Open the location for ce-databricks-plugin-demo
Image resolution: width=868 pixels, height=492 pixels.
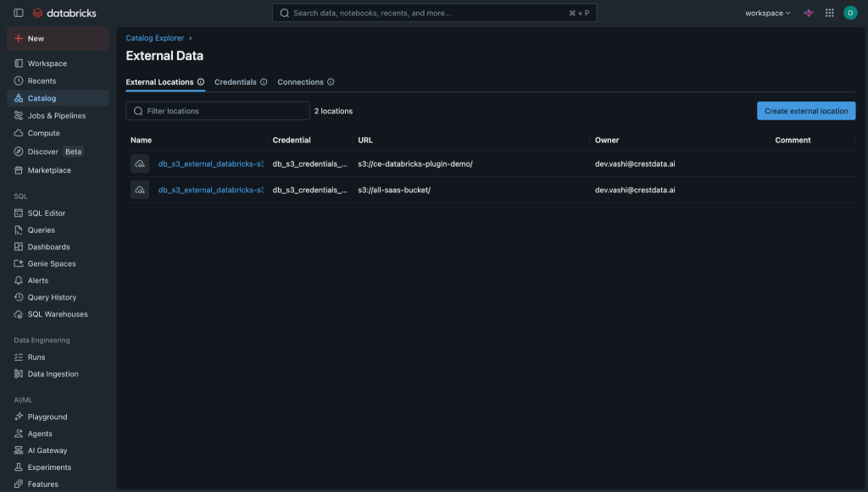[x=211, y=163]
